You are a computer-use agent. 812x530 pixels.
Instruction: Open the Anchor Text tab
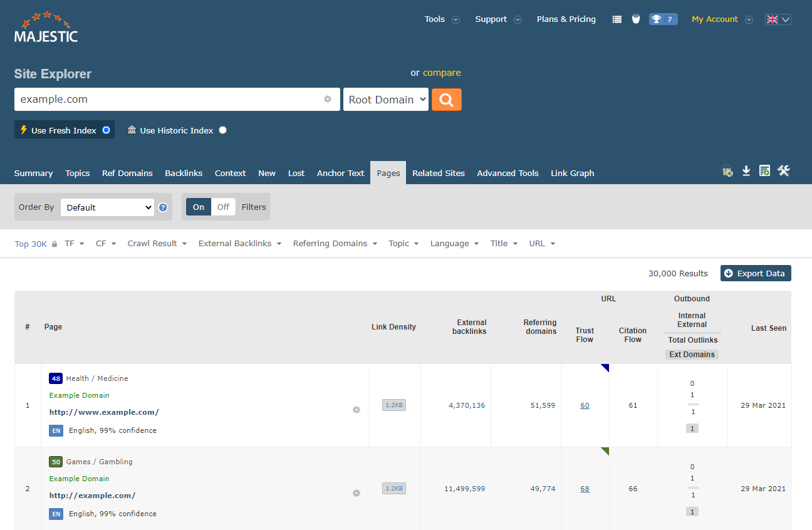pos(340,173)
